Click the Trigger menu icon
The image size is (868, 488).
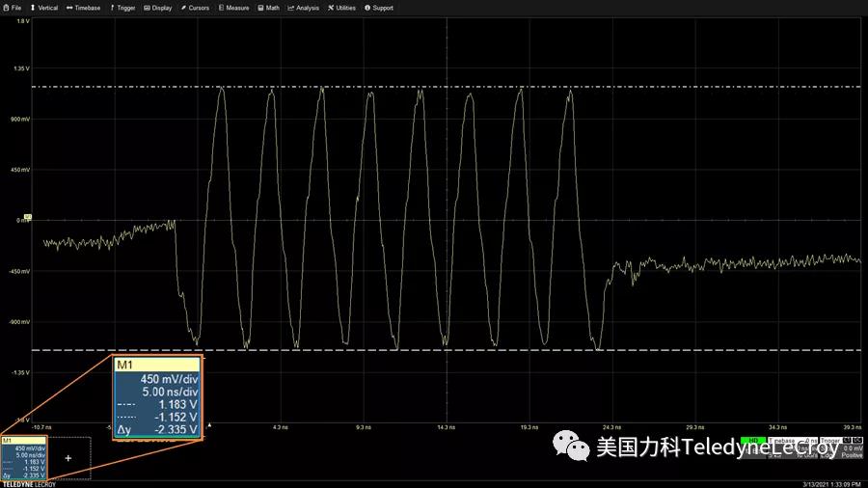[x=111, y=8]
